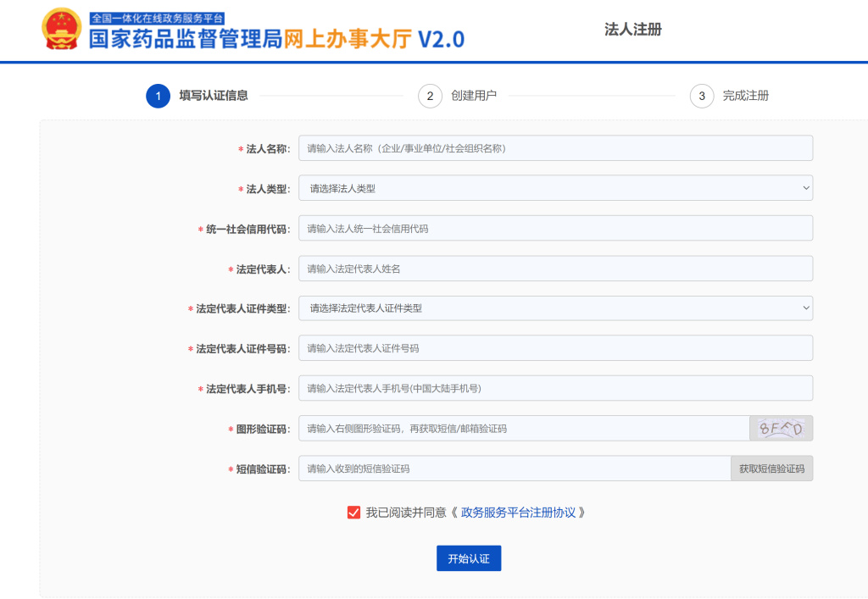868x599 pixels.
Task: Uncheck the registration agreement consent box
Action: pyautogui.click(x=353, y=512)
